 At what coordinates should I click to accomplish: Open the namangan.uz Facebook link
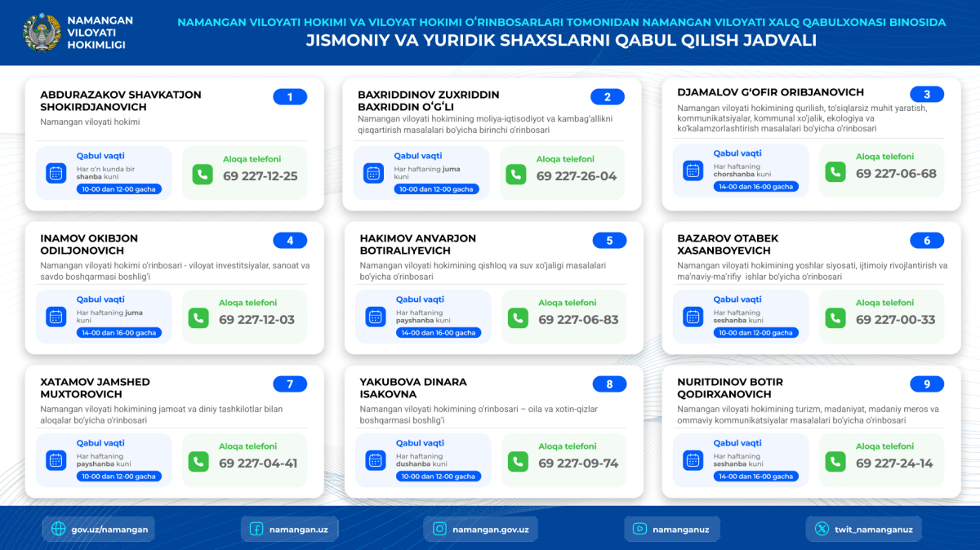[x=289, y=529]
